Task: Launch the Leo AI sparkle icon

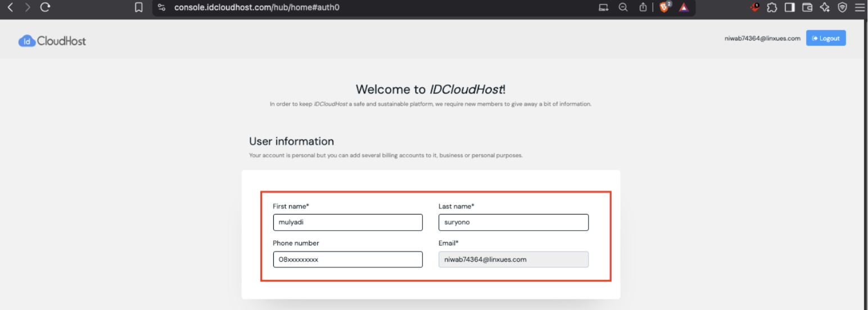Action: click(x=825, y=8)
